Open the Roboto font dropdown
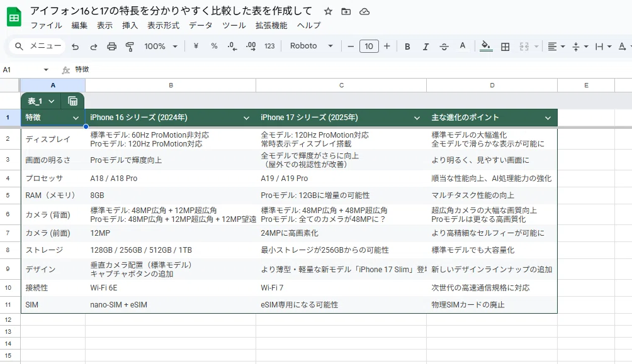632x364 pixels. point(312,46)
